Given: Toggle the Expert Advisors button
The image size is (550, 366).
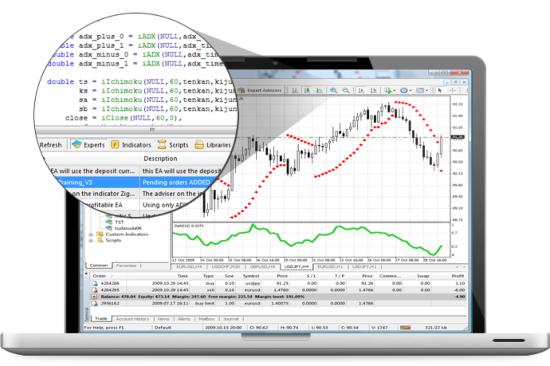Looking at the screenshot, I should (x=260, y=90).
